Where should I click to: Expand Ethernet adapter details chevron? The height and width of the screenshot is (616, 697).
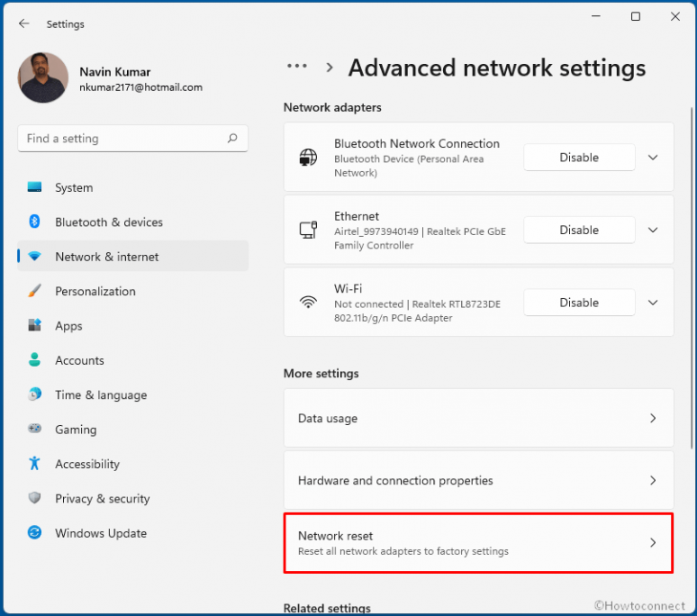(653, 230)
